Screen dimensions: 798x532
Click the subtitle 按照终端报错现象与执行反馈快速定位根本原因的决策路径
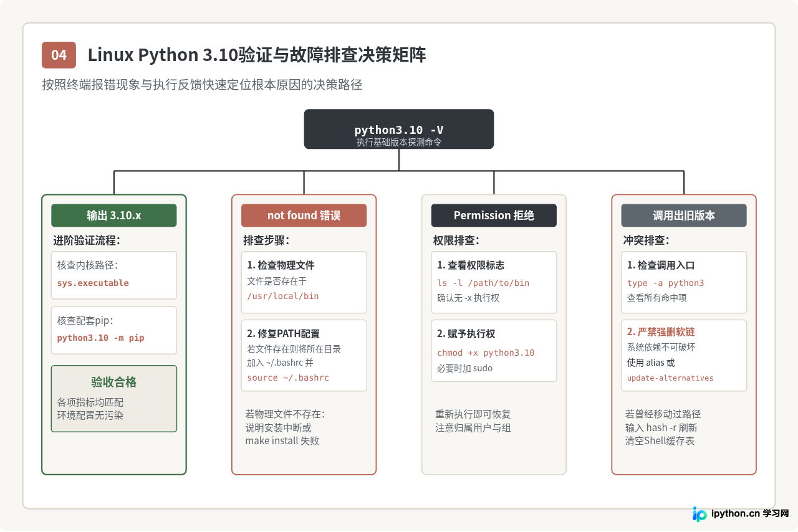coord(202,85)
